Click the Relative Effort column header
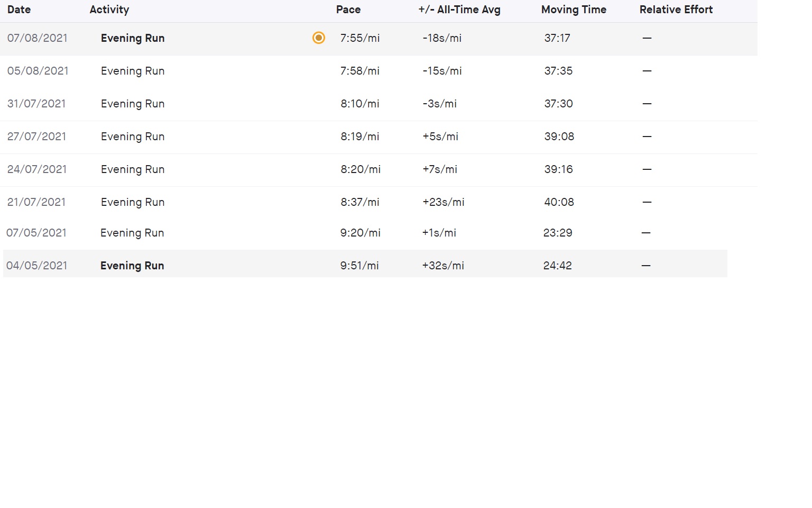The image size is (812, 508). (676, 10)
